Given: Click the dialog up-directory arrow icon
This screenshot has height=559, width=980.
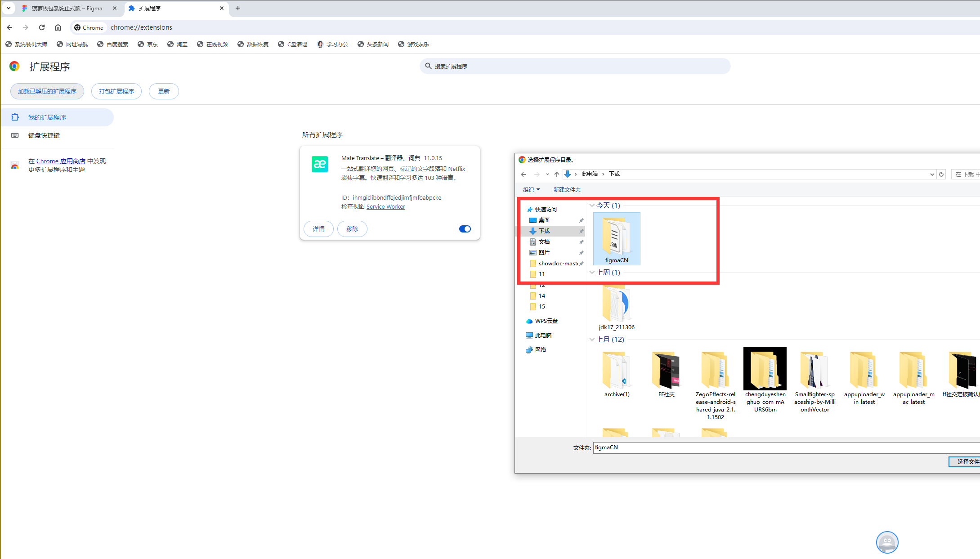Looking at the screenshot, I should tap(557, 174).
